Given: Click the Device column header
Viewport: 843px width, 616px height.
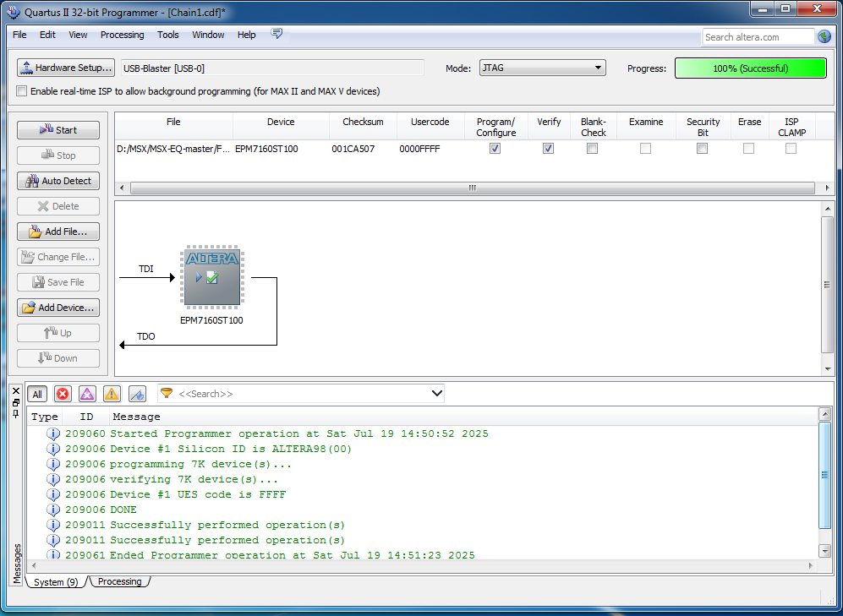Looking at the screenshot, I should (x=281, y=122).
